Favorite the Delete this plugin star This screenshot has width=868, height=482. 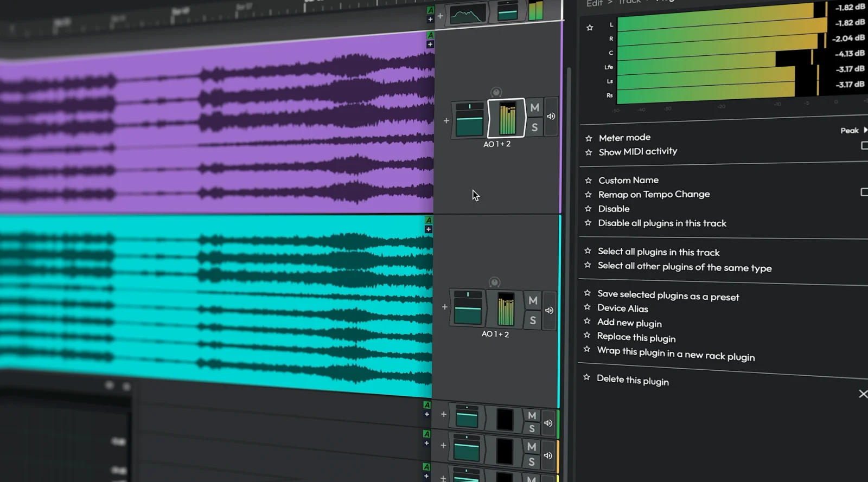click(x=586, y=377)
